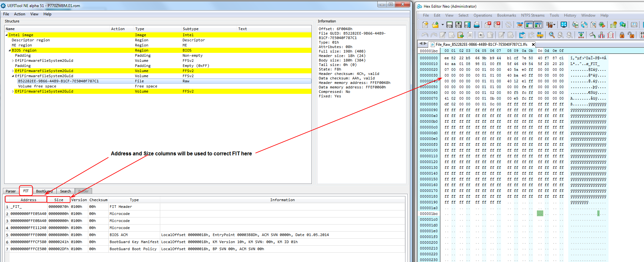
Task: Expand the last highlighted EfiFirmwareFileSystem2Guid volume
Action: 13,91
